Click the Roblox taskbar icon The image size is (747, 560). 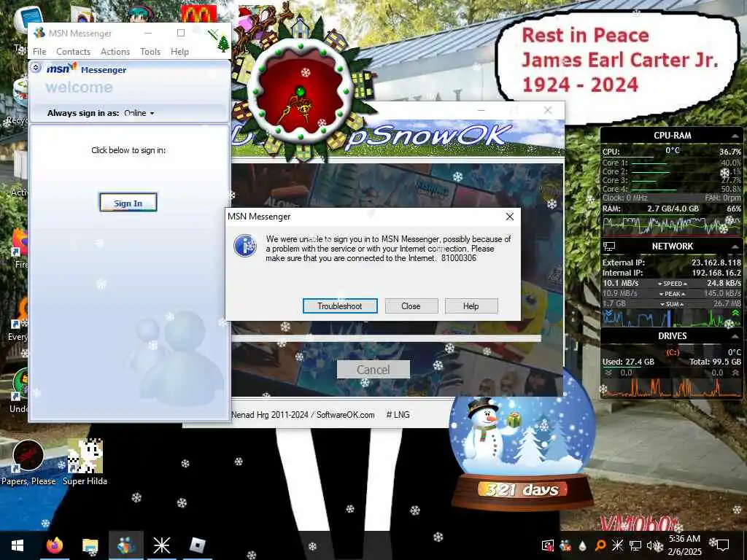point(197,545)
